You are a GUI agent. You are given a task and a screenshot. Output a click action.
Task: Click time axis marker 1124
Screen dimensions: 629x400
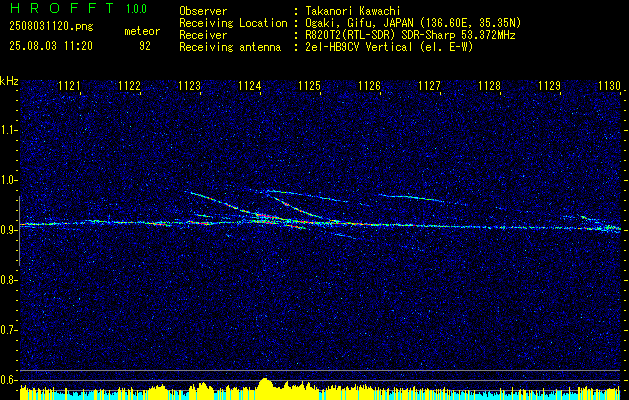coord(250,86)
